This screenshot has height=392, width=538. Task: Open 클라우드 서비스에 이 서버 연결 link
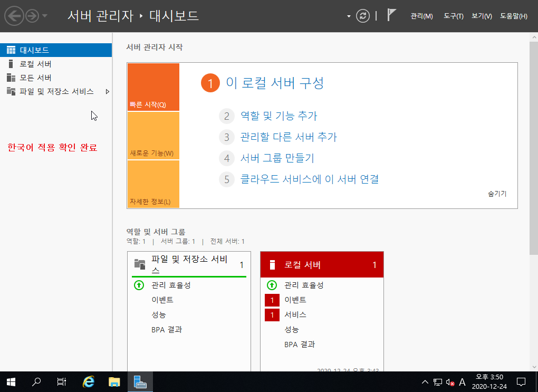[x=310, y=179]
